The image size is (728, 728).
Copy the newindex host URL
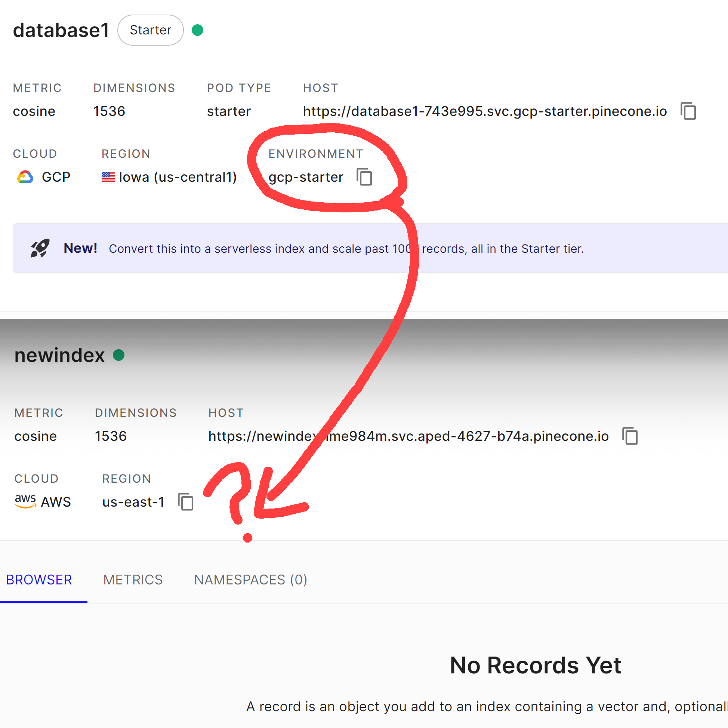pos(630,436)
